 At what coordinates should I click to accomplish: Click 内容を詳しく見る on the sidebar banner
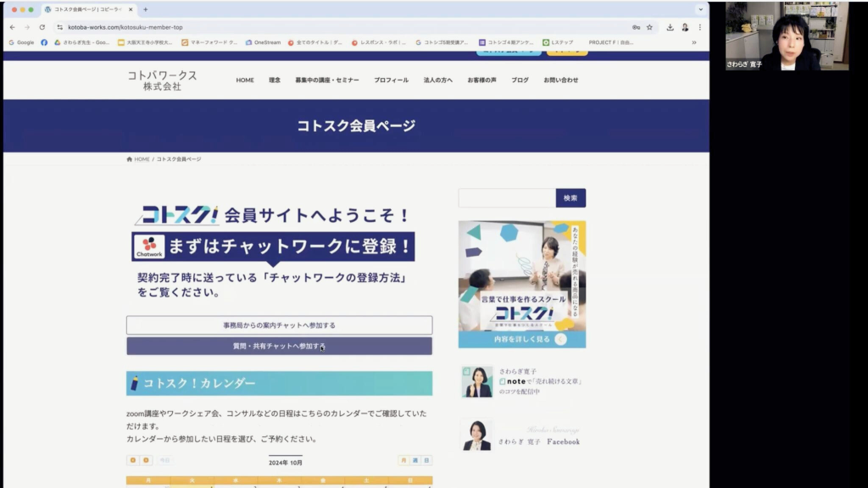coord(522,339)
